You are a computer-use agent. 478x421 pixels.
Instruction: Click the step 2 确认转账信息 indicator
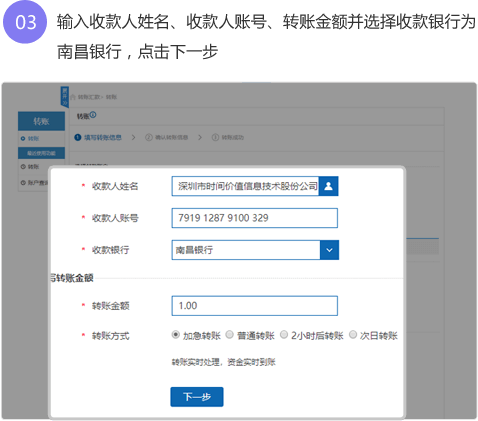(x=167, y=137)
